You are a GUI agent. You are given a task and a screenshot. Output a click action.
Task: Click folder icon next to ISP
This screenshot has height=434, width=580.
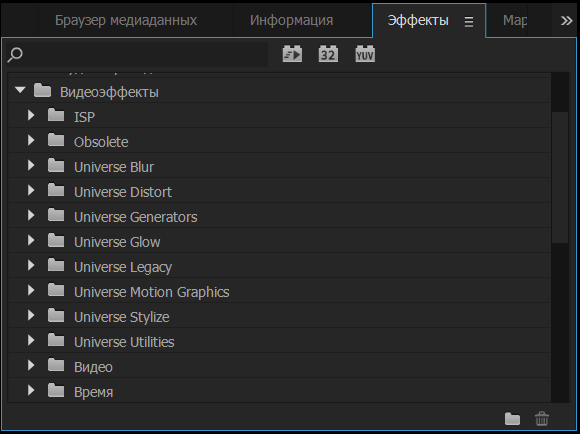(x=56, y=116)
